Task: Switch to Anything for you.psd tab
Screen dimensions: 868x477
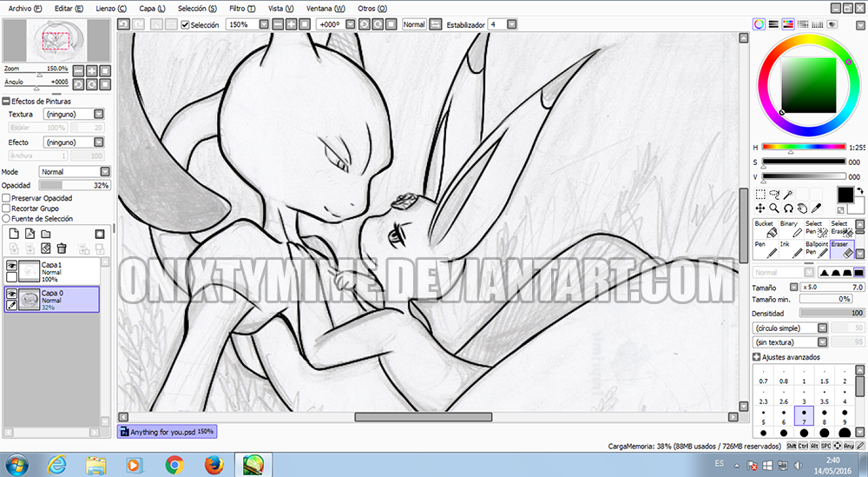Action: 167,432
